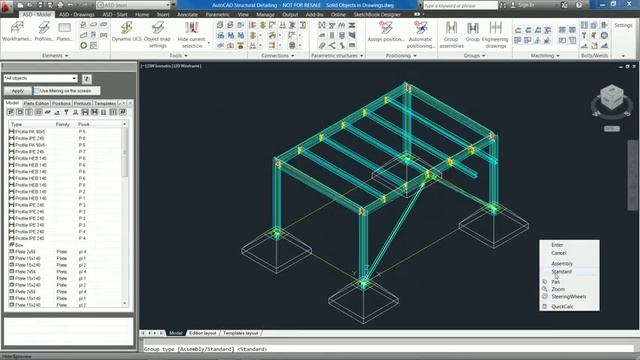
Task: Click the object list vertical scrollbar
Action: tap(124, 213)
